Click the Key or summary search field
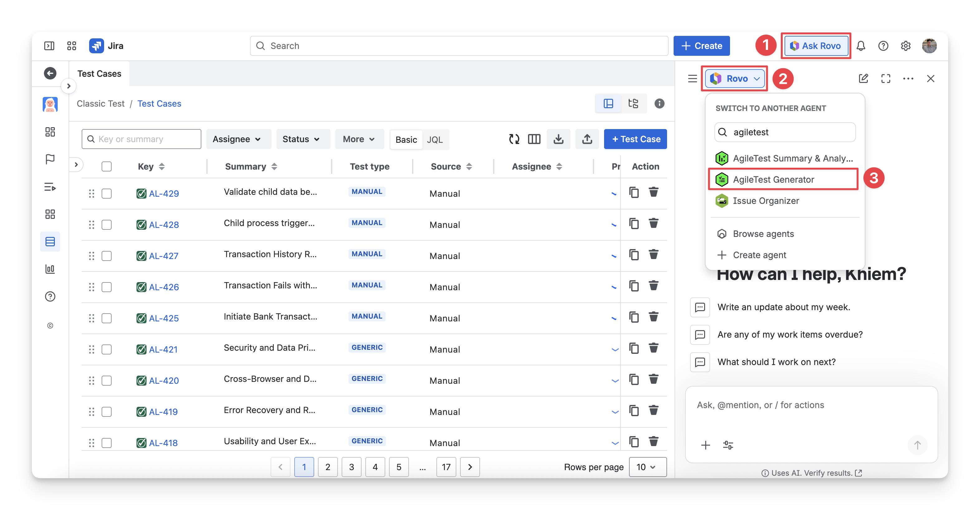Viewport: 980px width, 510px height. pyautogui.click(x=142, y=139)
